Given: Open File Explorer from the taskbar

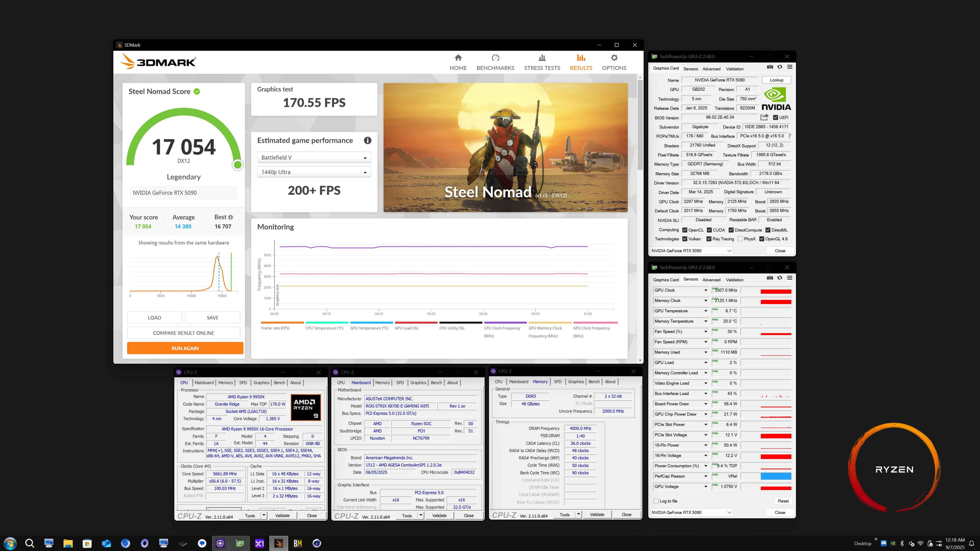Looking at the screenshot, I should click(x=68, y=543).
